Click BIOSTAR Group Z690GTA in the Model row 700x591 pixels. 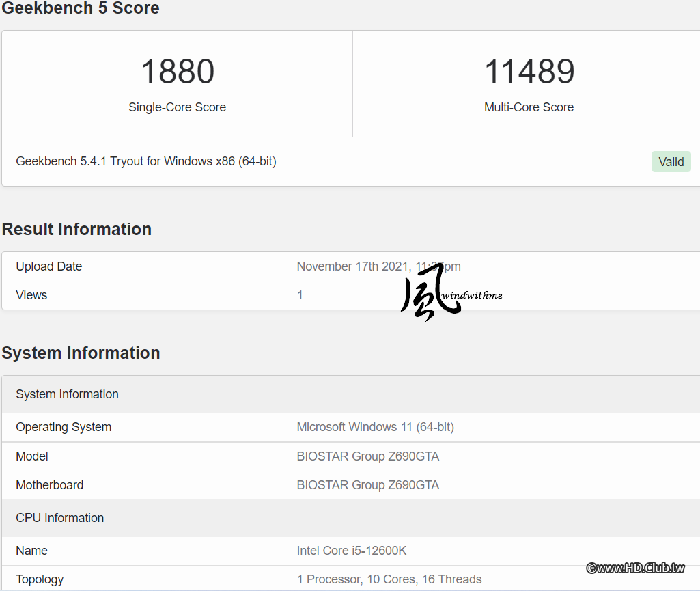click(368, 456)
